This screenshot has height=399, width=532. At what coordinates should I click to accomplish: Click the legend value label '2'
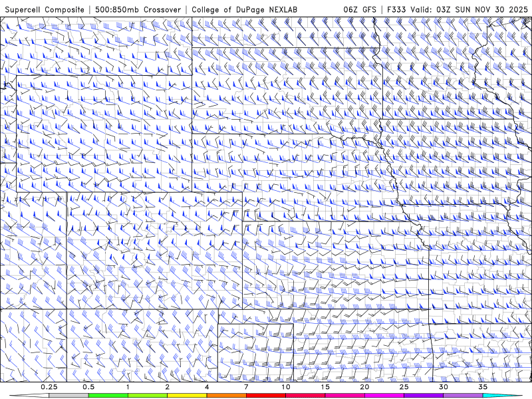pos(168,387)
